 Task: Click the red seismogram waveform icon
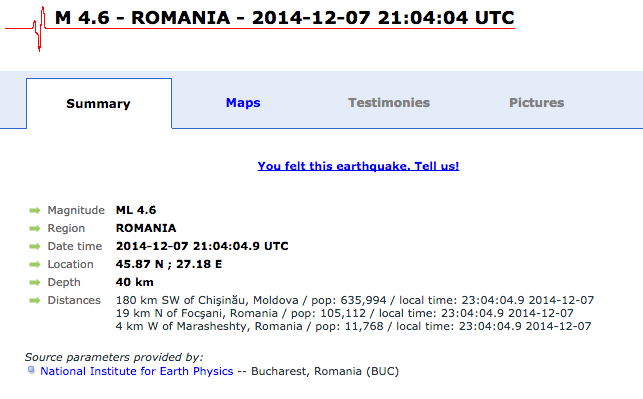[39, 29]
